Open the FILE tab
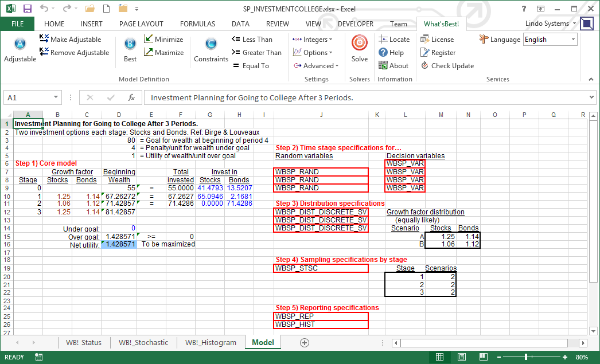Screen dimensions: 600x364 (x=17, y=24)
